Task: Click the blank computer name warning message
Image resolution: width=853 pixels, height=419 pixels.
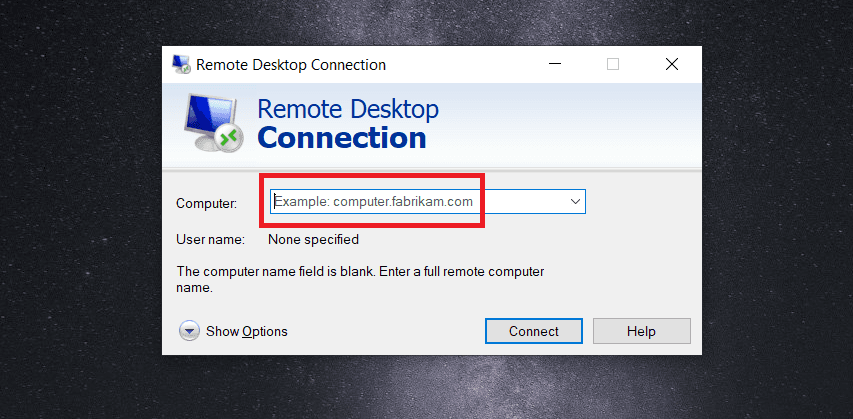Action: 360,280
